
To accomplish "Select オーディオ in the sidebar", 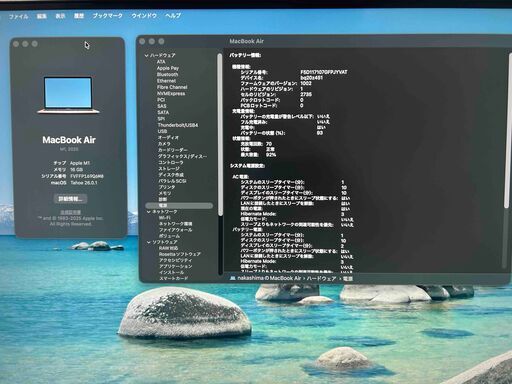I will (x=168, y=137).
